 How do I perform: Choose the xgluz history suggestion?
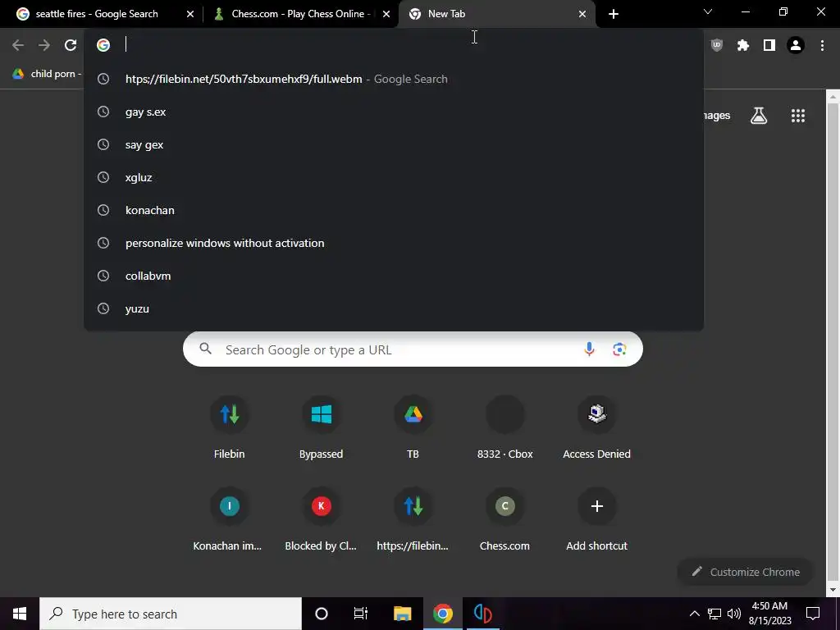click(x=394, y=177)
